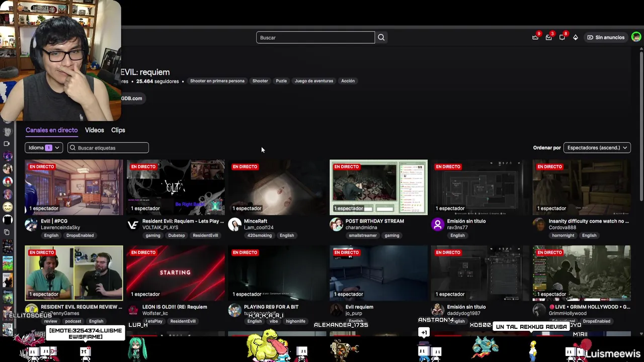Click the 'Shooter' category tag
644x362 pixels.
tap(260, 81)
